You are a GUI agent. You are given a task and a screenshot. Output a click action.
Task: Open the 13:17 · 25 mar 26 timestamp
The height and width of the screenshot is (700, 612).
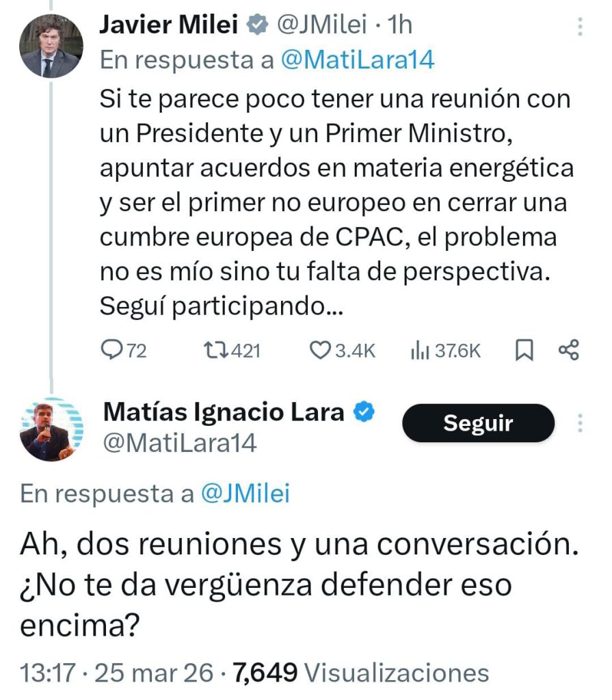[x=117, y=673]
